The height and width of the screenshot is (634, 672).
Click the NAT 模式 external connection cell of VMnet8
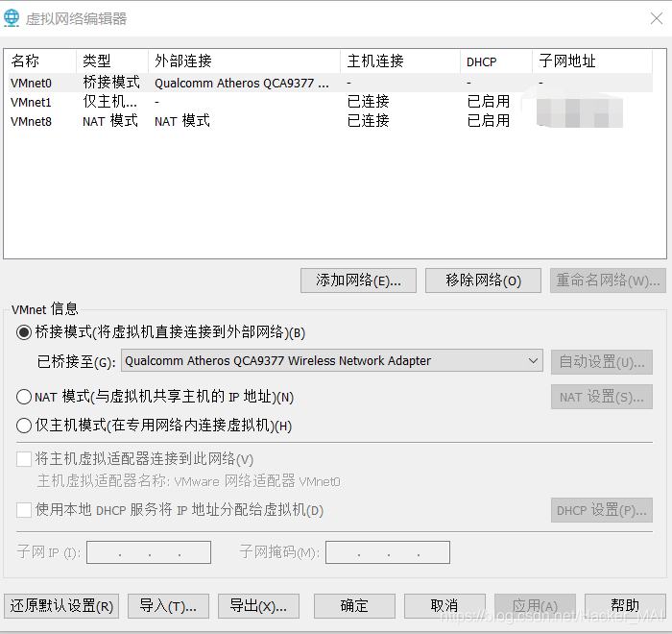[182, 121]
